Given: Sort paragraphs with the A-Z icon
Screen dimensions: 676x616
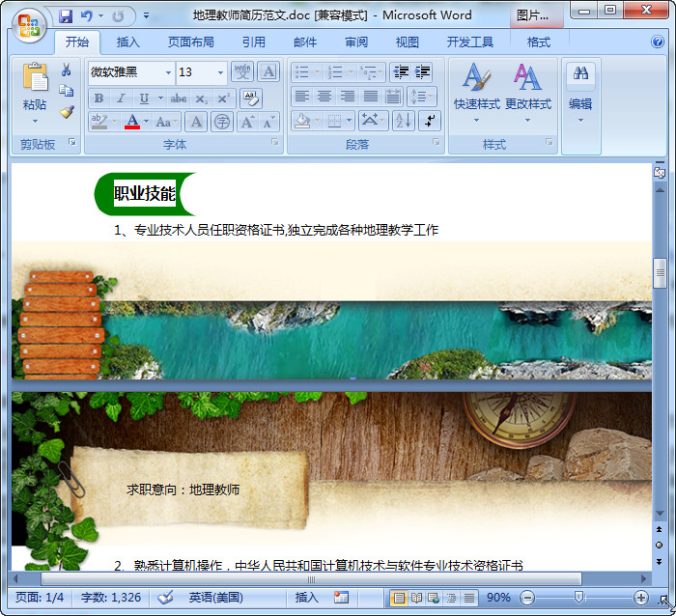Looking at the screenshot, I should click(x=404, y=121).
